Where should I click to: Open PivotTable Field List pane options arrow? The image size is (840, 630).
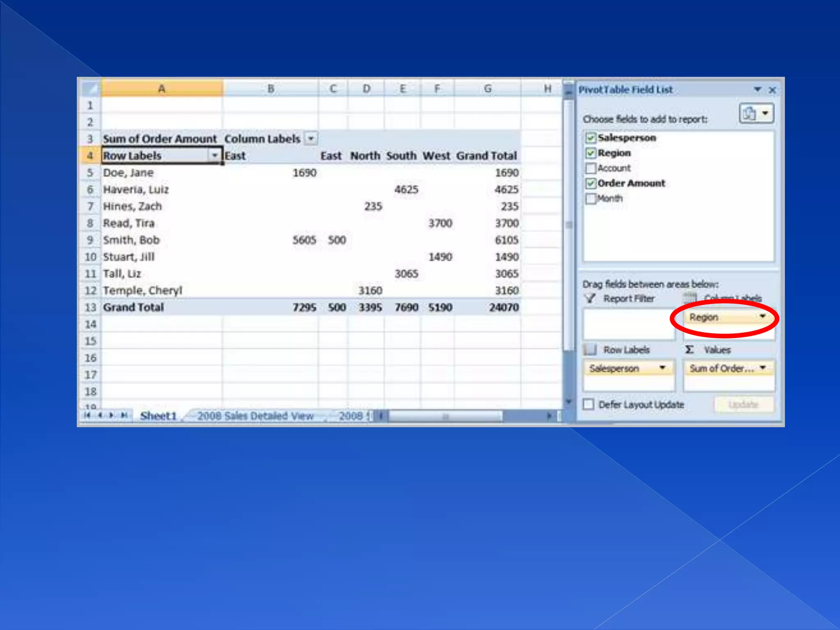[x=757, y=89]
